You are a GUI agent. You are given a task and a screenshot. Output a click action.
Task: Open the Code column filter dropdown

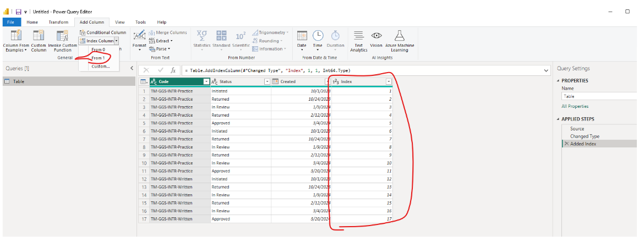coord(206,81)
